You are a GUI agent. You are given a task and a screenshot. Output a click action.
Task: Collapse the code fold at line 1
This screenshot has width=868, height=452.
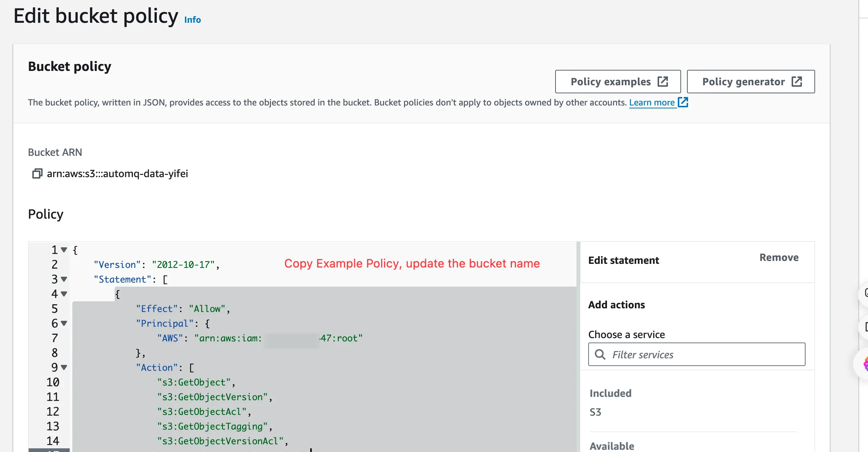point(64,250)
